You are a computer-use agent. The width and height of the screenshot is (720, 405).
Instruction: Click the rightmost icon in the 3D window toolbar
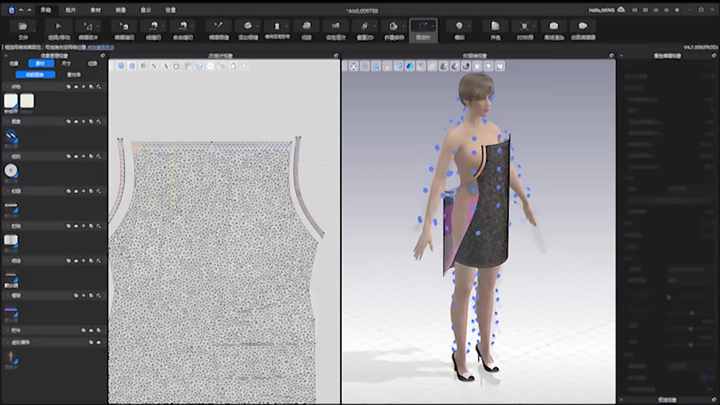click(x=500, y=67)
